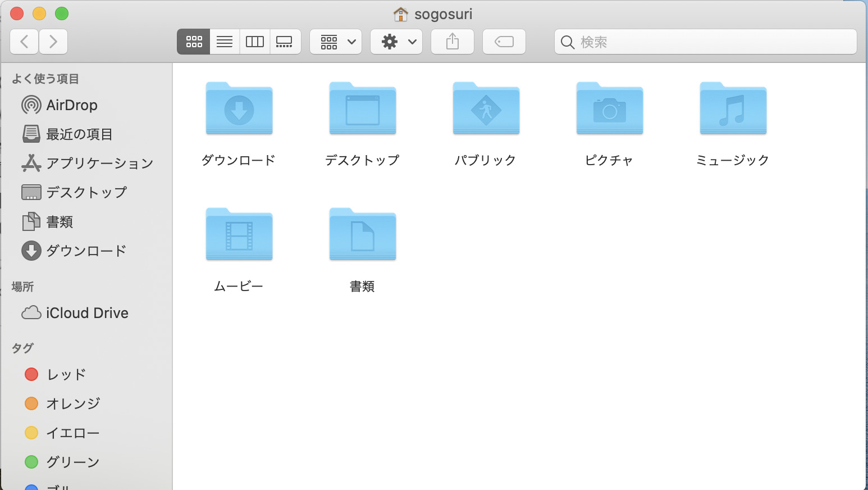The height and width of the screenshot is (490, 868).
Task: Open デスクトップ from the sidebar label
Action: (x=86, y=193)
